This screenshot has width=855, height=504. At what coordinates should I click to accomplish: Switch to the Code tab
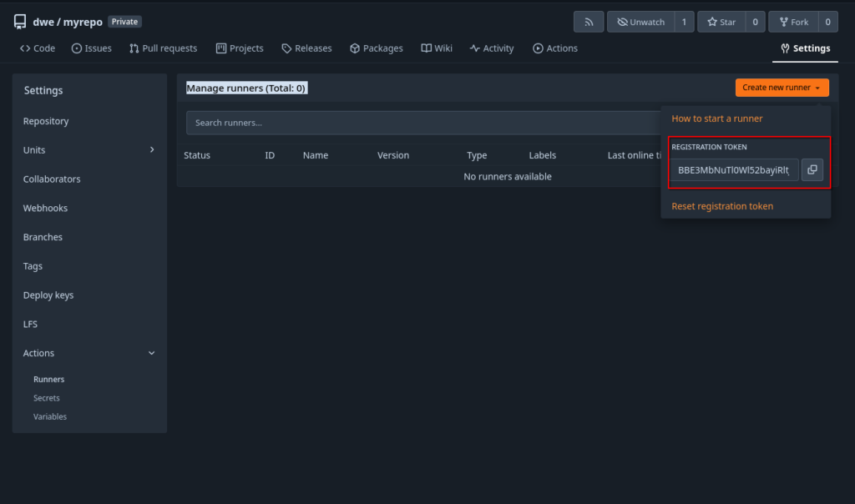point(38,48)
